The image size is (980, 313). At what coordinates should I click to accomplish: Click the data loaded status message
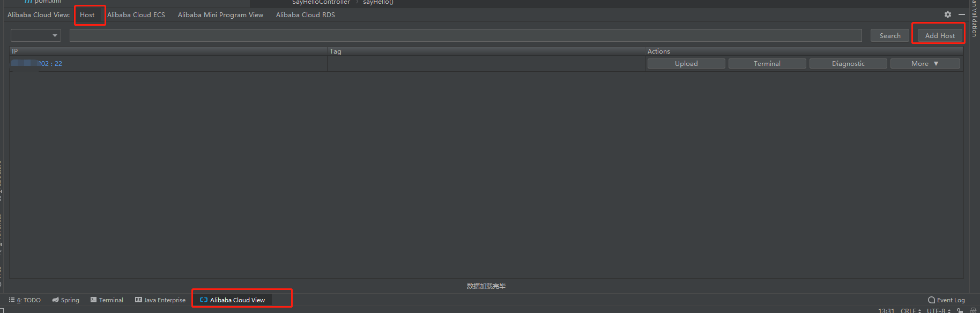[x=486, y=286]
